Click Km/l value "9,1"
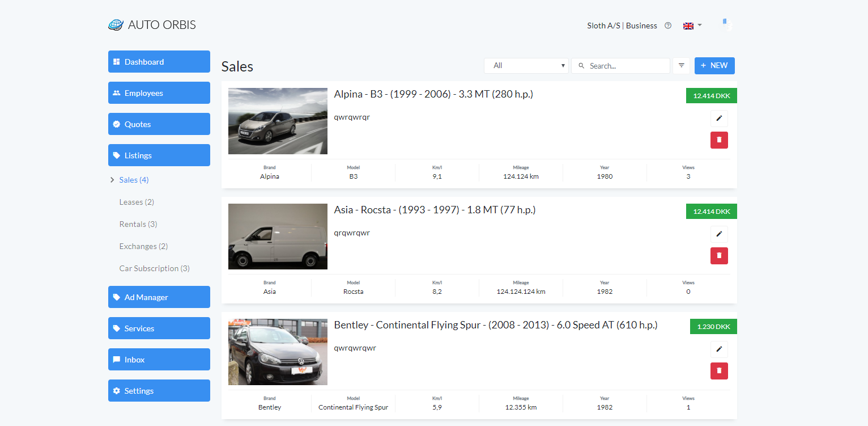Viewport: 868px width, 426px height. coord(437,176)
